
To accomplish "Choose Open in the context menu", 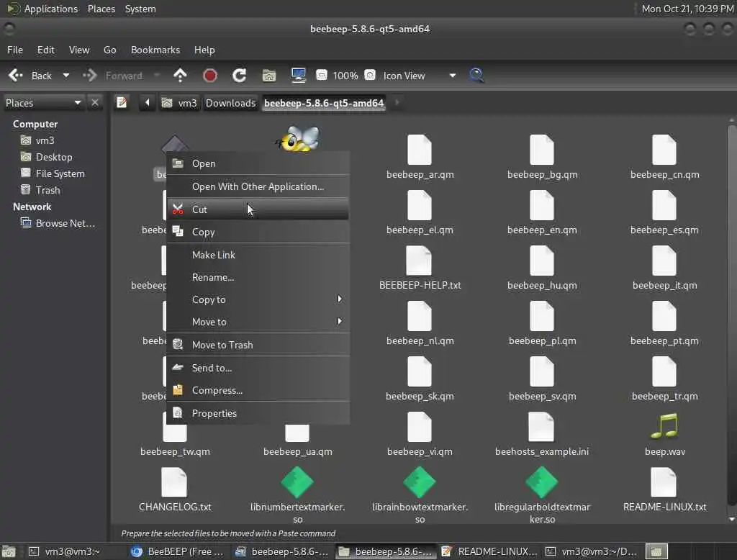I will [258, 163].
